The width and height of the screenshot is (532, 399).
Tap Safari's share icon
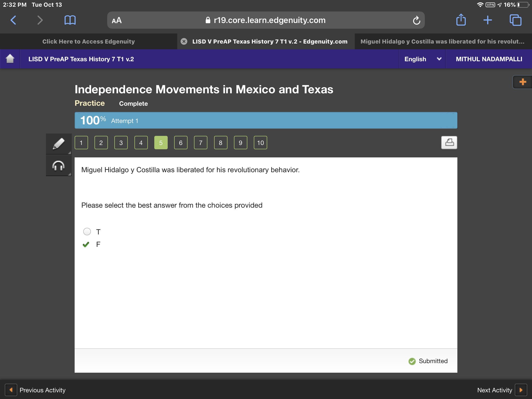[460, 20]
